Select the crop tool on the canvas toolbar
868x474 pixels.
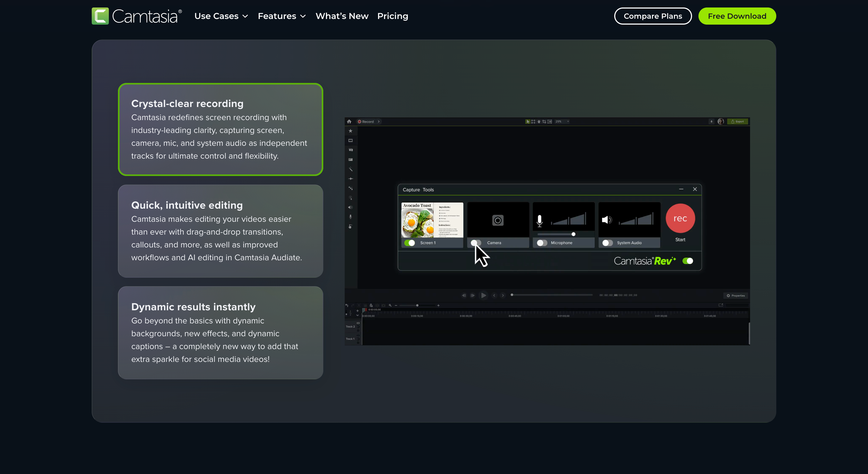click(544, 122)
